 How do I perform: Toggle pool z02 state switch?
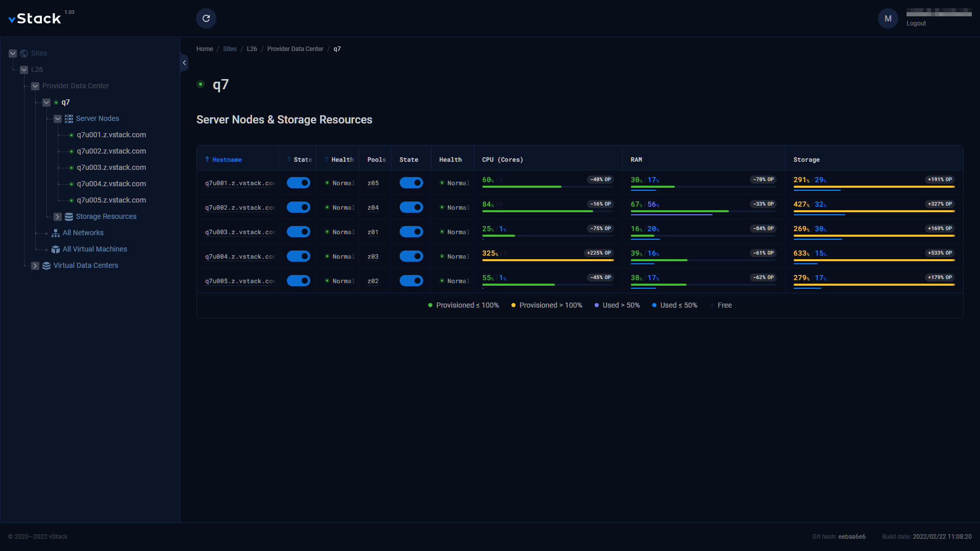[x=411, y=281]
